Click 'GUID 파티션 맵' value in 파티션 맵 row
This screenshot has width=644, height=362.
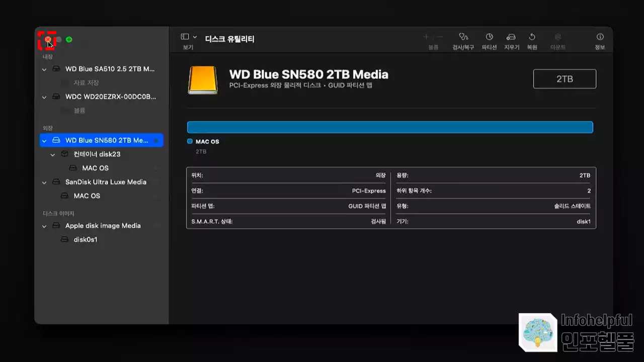[367, 206]
